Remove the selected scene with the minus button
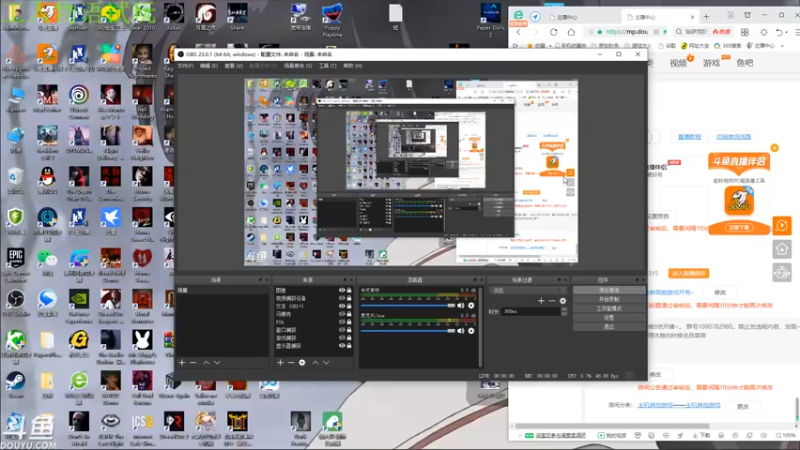Screen dimensions: 800x450 click(193, 362)
